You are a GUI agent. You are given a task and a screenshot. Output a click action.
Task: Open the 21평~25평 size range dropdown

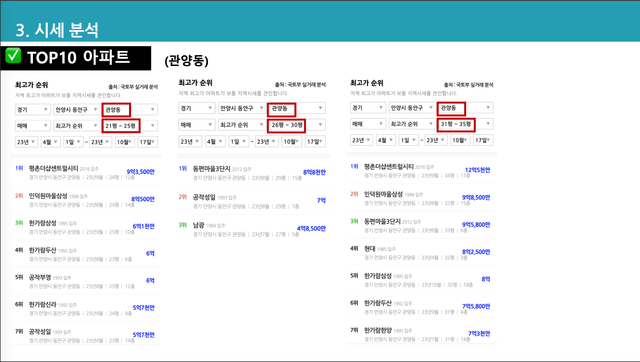click(x=129, y=126)
